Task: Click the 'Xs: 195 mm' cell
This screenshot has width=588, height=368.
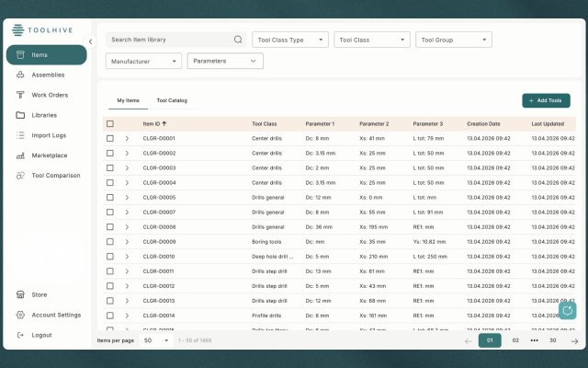Action: 373,227
